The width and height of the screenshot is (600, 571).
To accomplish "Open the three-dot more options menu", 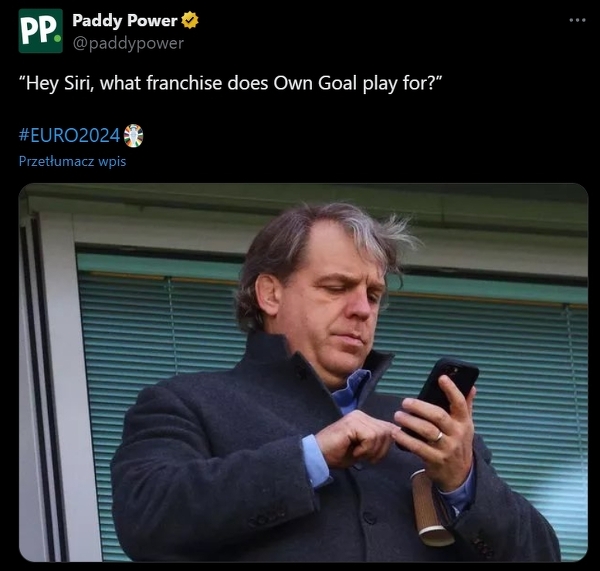I will (577, 20).
